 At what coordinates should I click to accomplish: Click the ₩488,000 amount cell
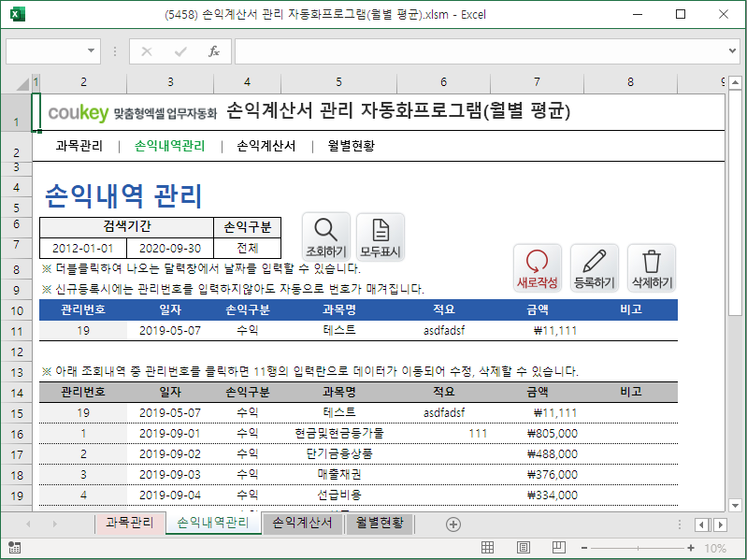click(x=537, y=453)
